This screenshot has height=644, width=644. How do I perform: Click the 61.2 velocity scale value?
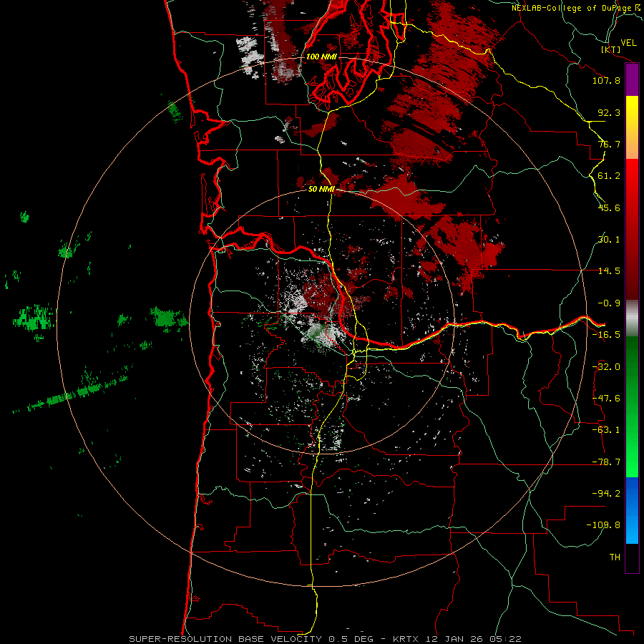click(x=609, y=176)
